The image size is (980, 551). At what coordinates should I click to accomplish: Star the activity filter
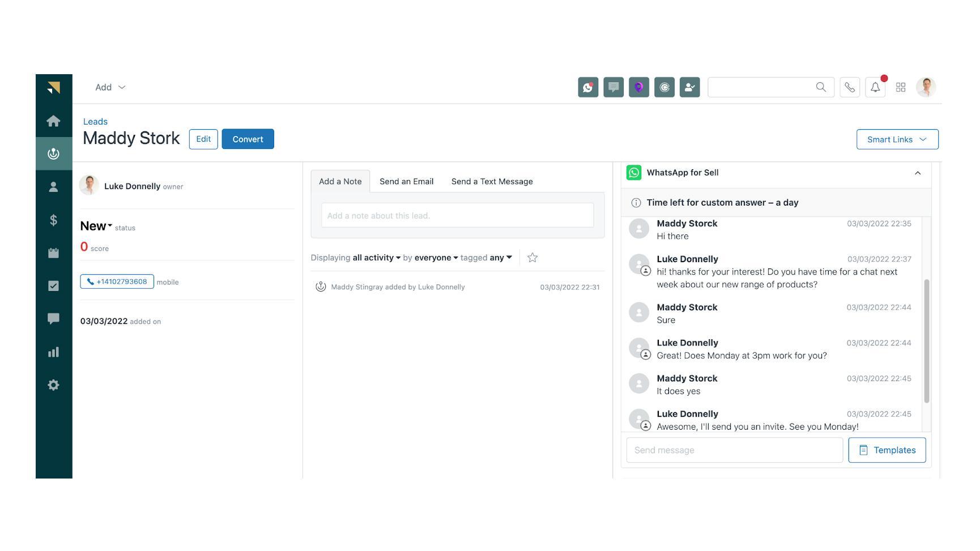tap(532, 258)
